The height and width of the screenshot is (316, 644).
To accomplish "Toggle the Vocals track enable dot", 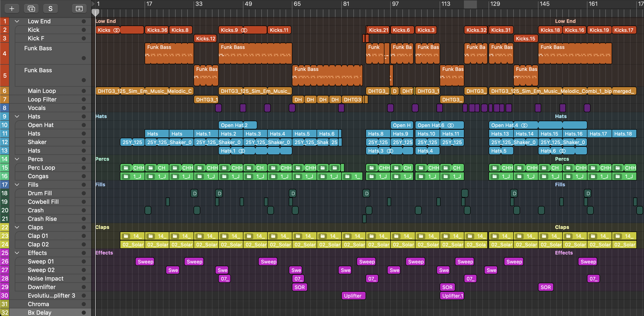I will point(84,108).
